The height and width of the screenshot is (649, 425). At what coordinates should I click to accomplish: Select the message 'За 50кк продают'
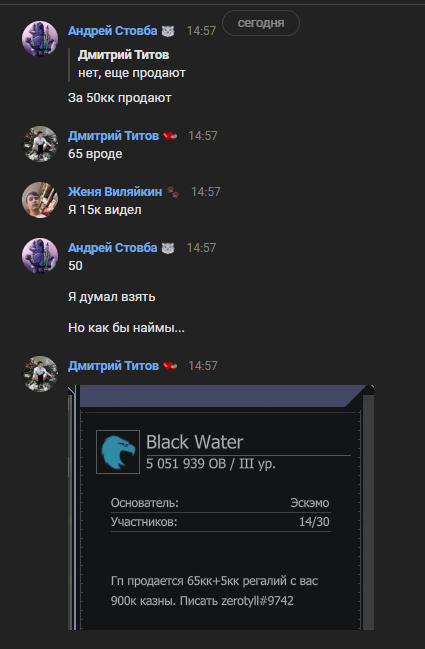[120, 98]
